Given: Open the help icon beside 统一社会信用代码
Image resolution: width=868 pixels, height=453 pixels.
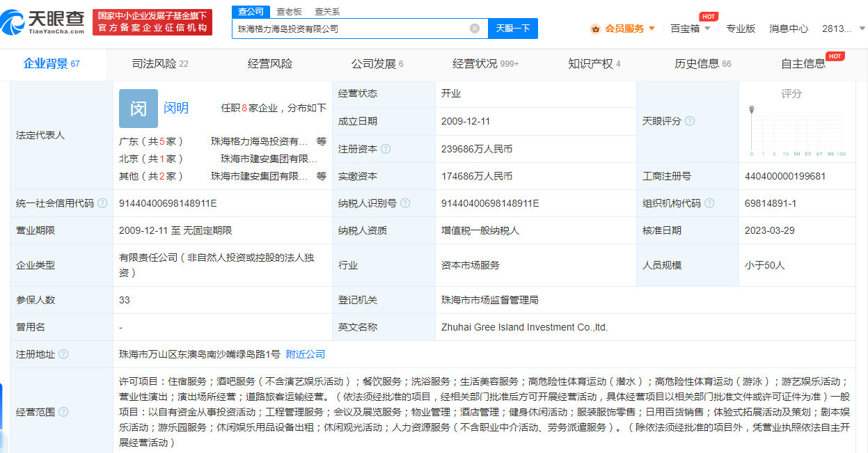Looking at the screenshot, I should pos(101,202).
